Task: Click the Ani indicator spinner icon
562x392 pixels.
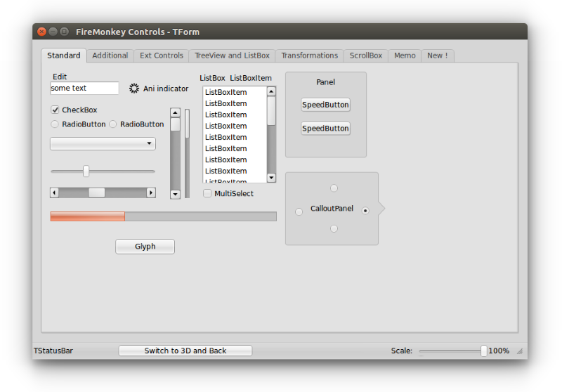Action: pyautogui.click(x=134, y=89)
